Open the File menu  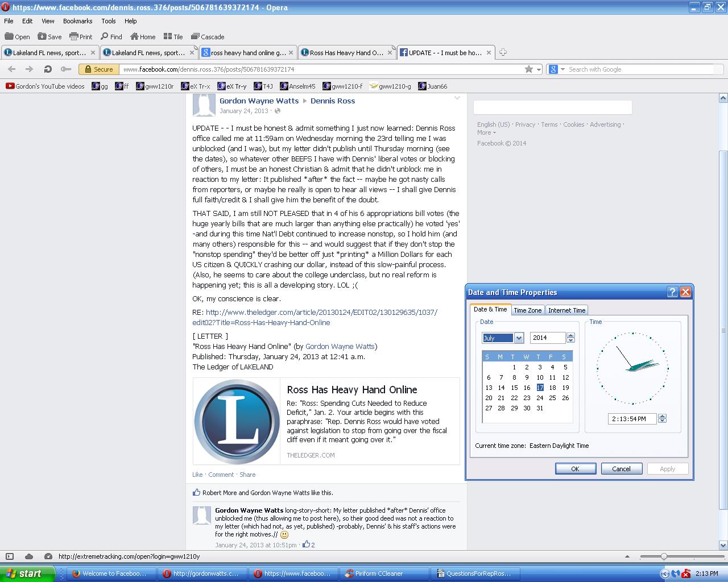[9, 21]
